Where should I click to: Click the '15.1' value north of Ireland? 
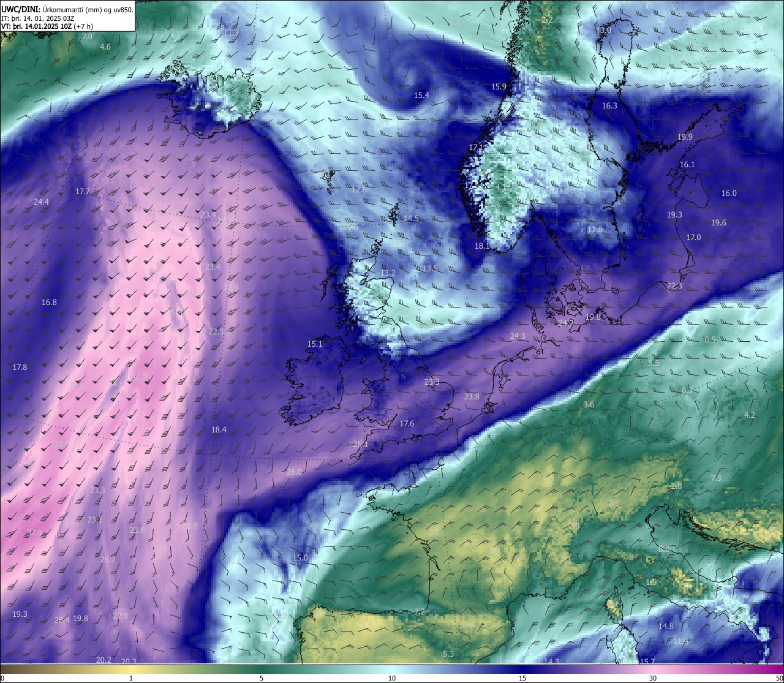point(315,344)
